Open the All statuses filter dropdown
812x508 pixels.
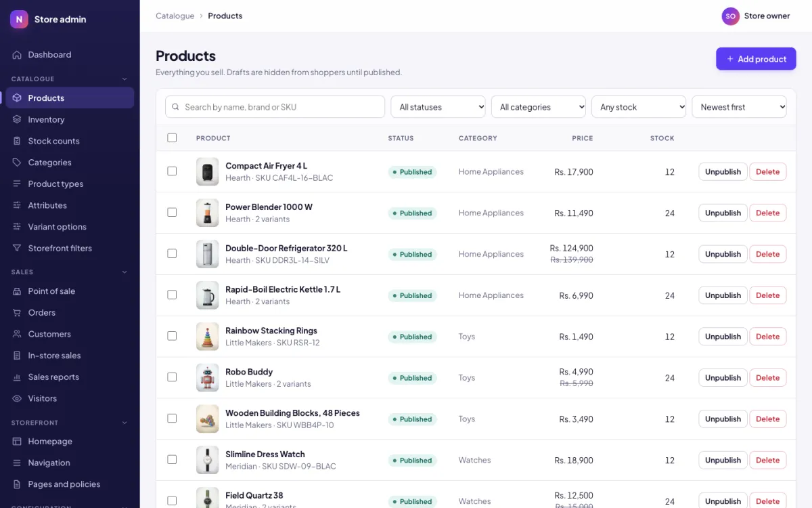(438, 107)
